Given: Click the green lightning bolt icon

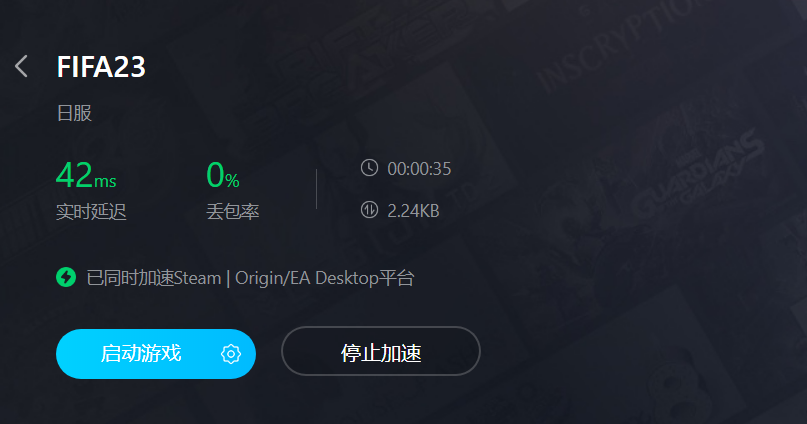Looking at the screenshot, I should click(x=66, y=277).
